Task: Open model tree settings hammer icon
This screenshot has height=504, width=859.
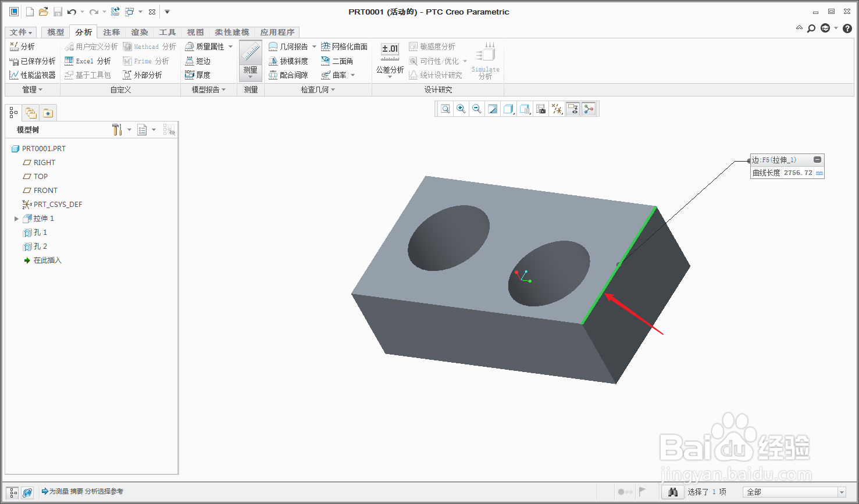Action: (117, 130)
